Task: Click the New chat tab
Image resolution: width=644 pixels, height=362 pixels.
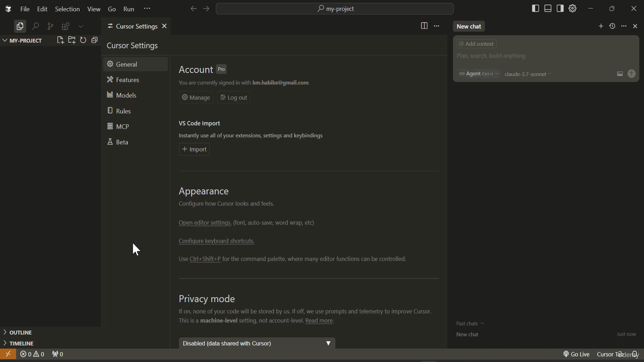Action: (x=469, y=26)
